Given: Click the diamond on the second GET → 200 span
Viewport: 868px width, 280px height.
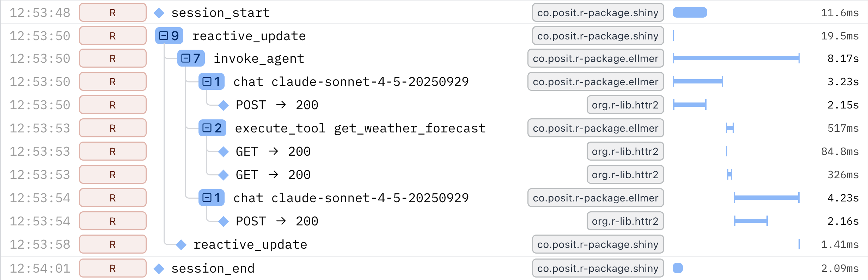Looking at the screenshot, I should tap(223, 175).
